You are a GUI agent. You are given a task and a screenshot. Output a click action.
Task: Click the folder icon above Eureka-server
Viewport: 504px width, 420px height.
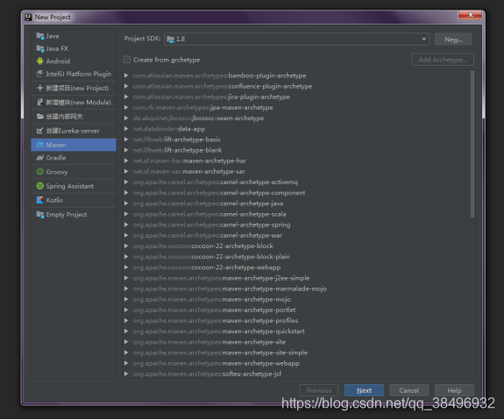39,117
